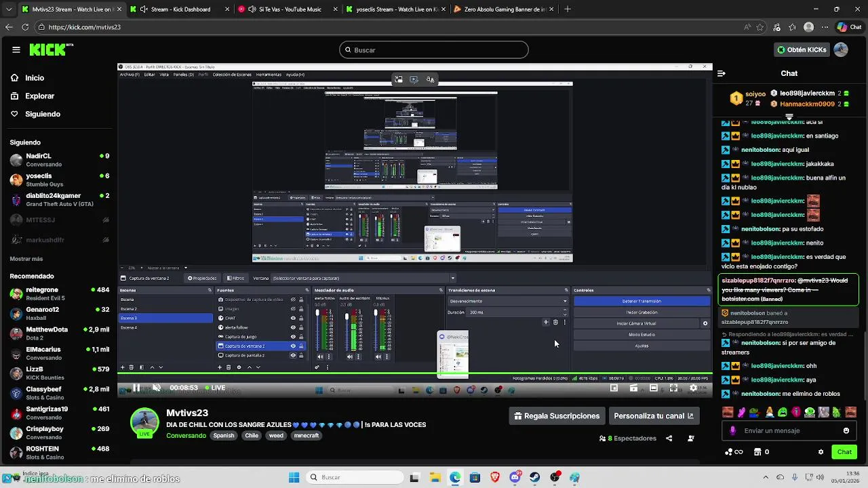
Task: Click the Conversando category link
Action: click(186, 436)
